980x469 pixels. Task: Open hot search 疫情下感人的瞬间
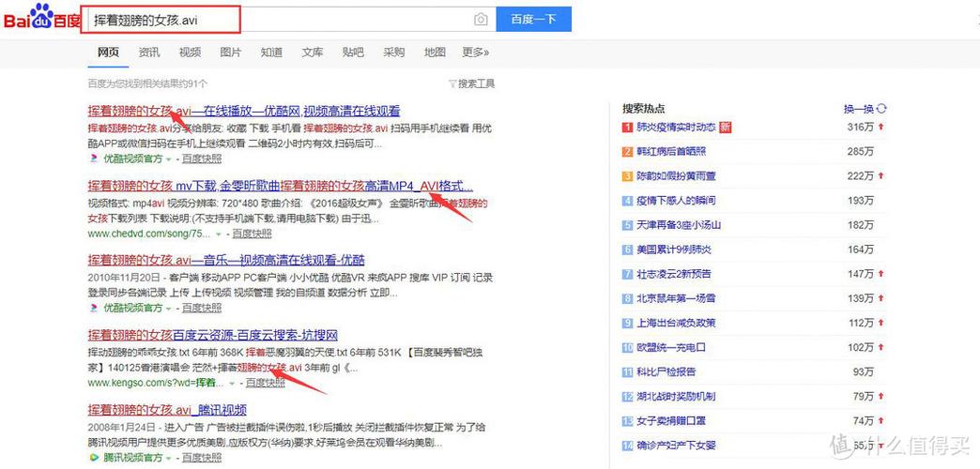pyautogui.click(x=676, y=201)
